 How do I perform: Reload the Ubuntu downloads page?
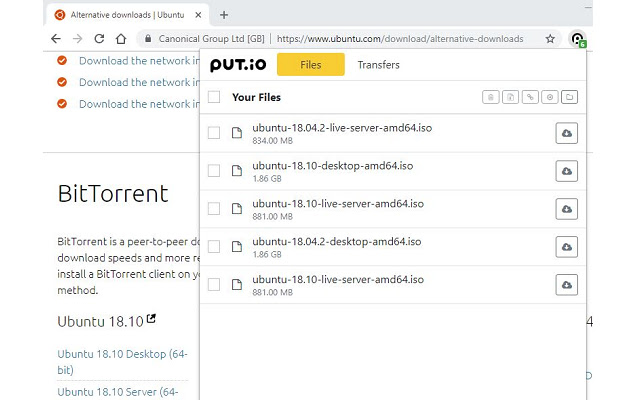point(99,39)
